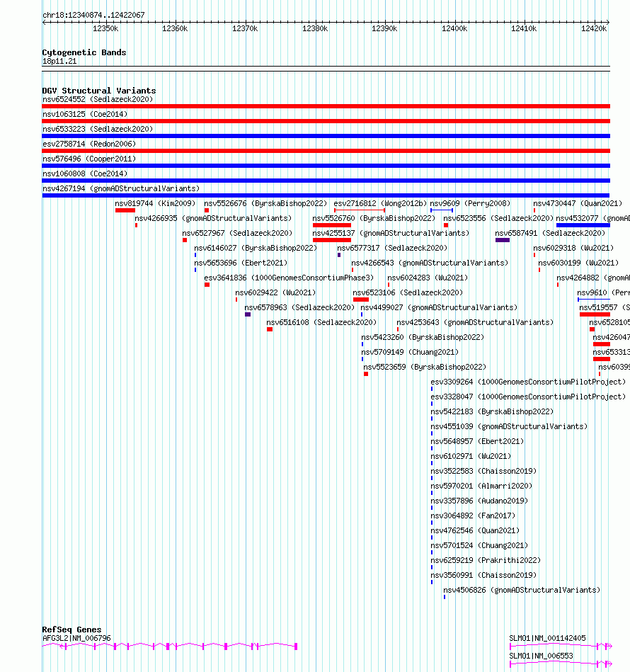Screen dimensions: 630x672
Task: Select nsv6146027 (ByrskaBishop2022) label
Action: pyautogui.click(x=256, y=248)
